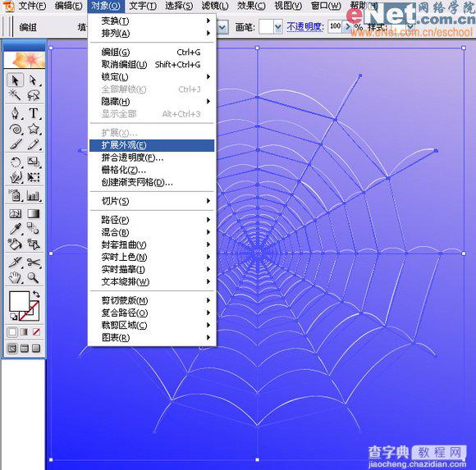Screen dimensions: 476x470
Task: Open the 画笔 brush dropdown
Action: click(x=277, y=27)
